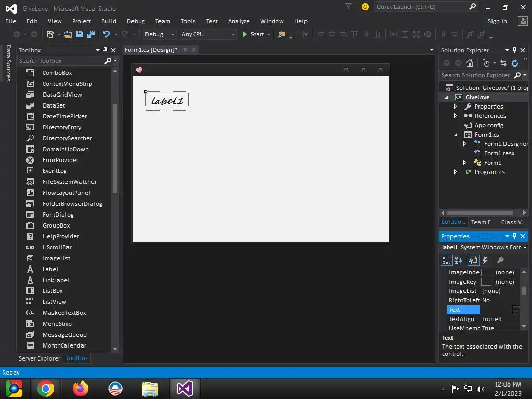Expand the Properties node in Solution Explorer
Screen dimensions: 532x399
(455, 107)
